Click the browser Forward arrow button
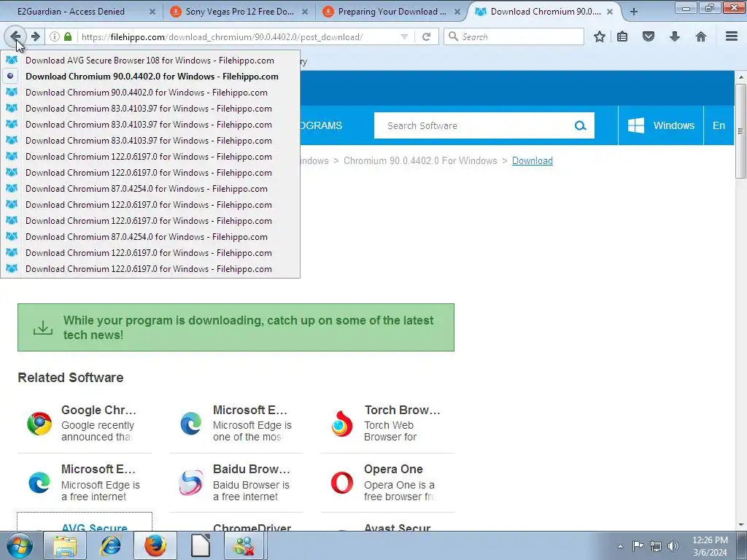Image resolution: width=747 pixels, height=560 pixels. coord(36,36)
